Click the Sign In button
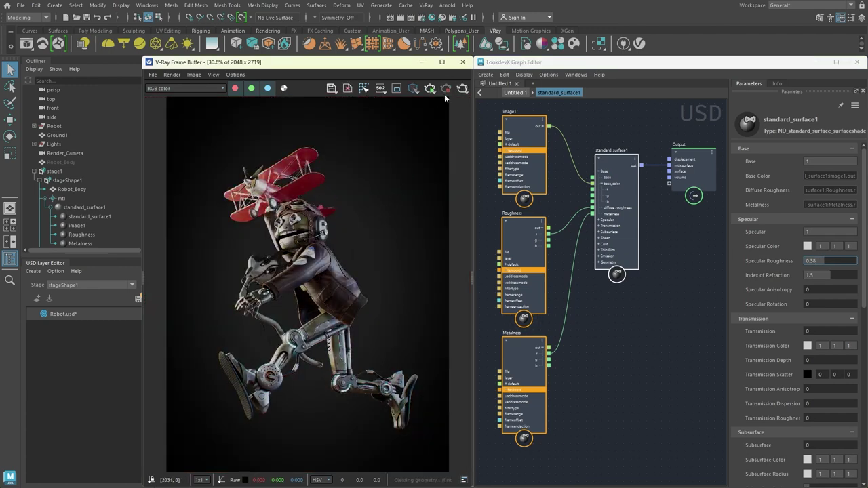 click(526, 17)
